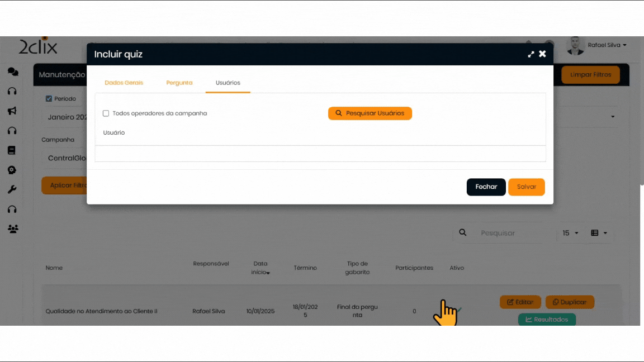Screen dimensions: 644x362
Task: Click the wrench maintenance icon in sidebar
Action: pyautogui.click(x=12, y=190)
